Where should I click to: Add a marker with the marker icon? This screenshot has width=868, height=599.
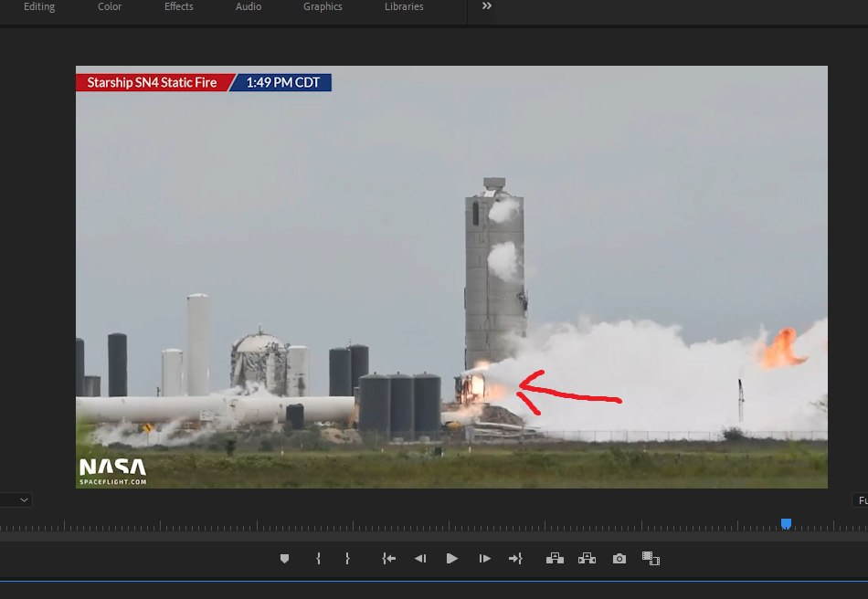(284, 559)
